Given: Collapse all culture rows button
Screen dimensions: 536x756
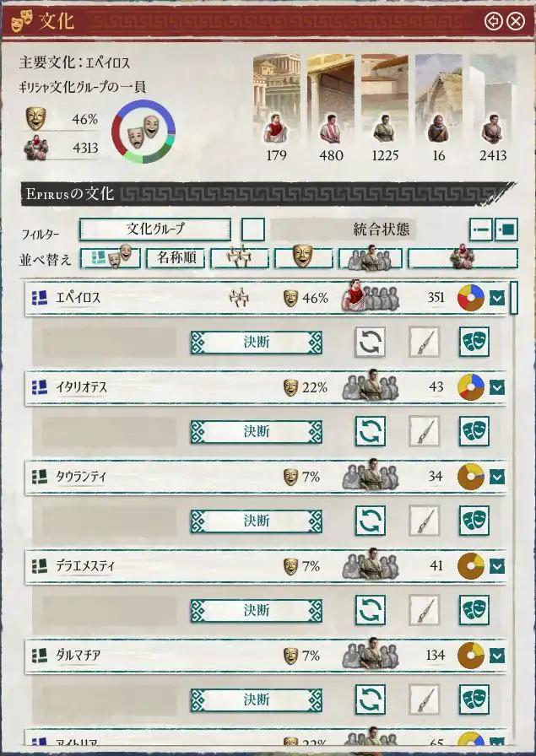Looking at the screenshot, I should pyautogui.click(x=481, y=229).
